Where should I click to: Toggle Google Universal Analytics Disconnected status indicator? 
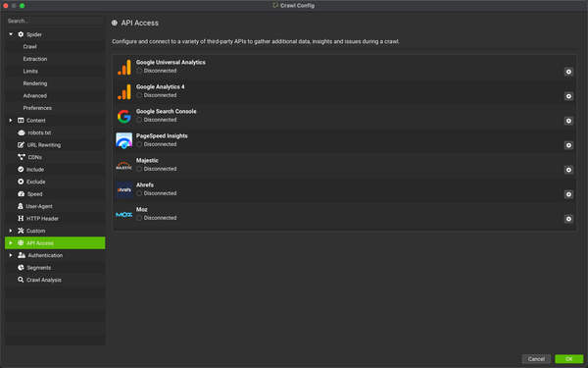[139, 71]
